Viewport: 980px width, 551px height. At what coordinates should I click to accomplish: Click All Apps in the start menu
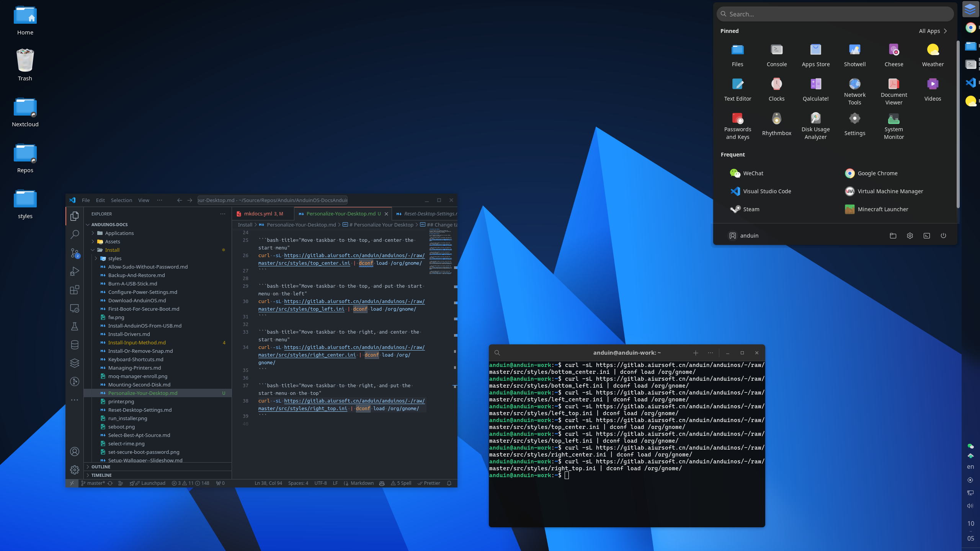click(x=933, y=31)
